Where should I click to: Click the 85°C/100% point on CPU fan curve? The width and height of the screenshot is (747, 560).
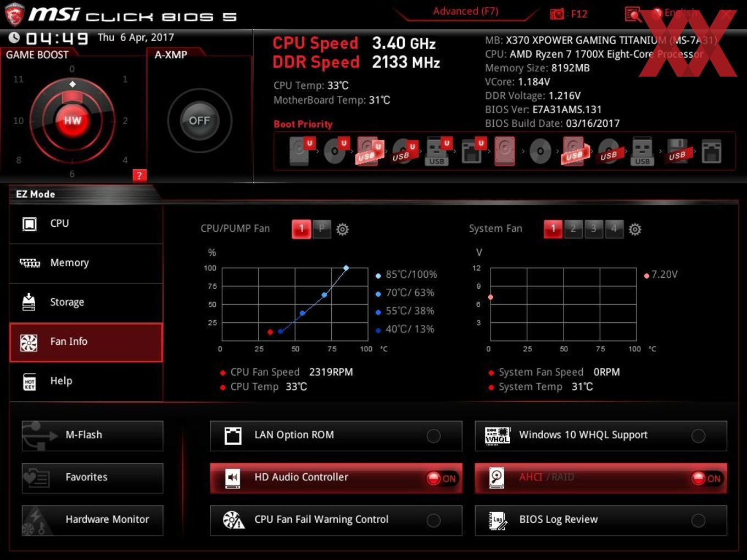coord(346,268)
